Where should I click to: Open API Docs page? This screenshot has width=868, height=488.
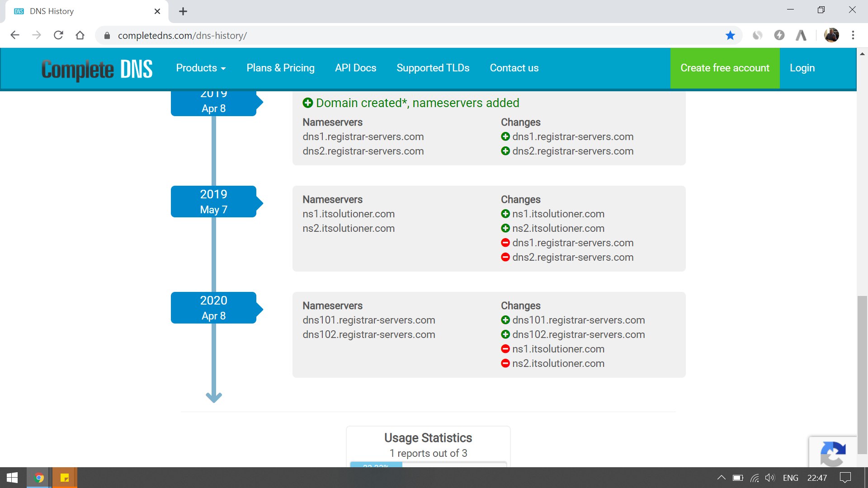click(x=355, y=68)
